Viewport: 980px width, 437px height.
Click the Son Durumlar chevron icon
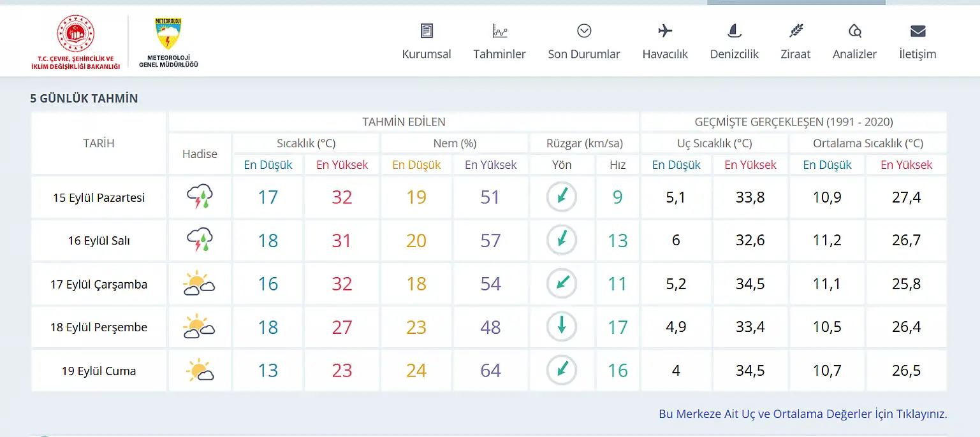point(584,31)
